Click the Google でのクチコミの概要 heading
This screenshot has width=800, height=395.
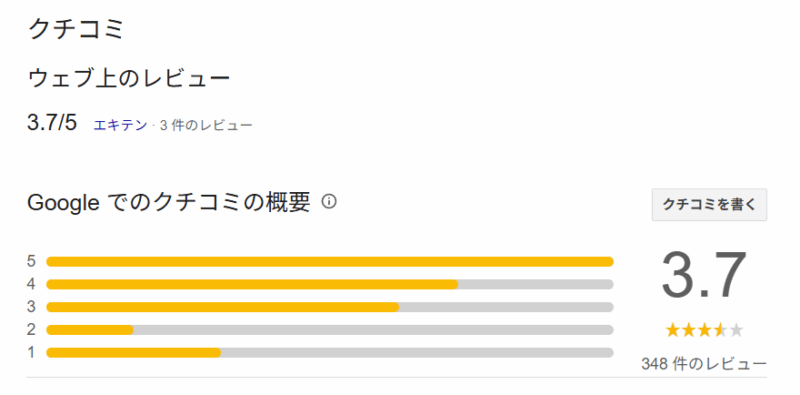(x=169, y=203)
